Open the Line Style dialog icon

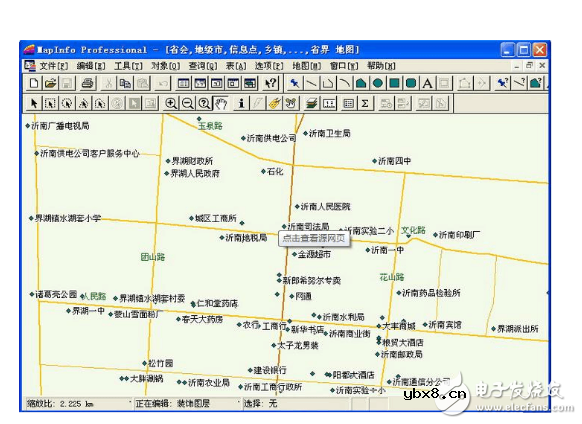pos(519,83)
